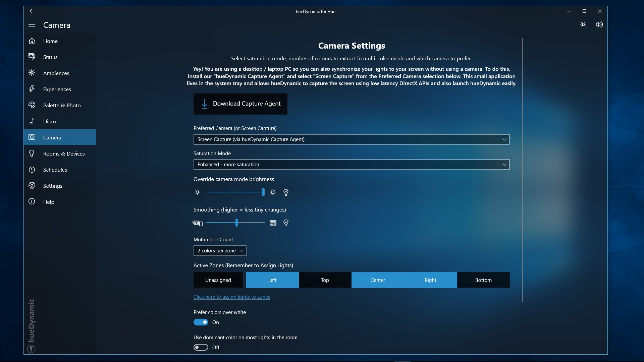This screenshot has height=362, width=644.
Task: Open the Multi-color Count dropdown
Action: (220, 251)
